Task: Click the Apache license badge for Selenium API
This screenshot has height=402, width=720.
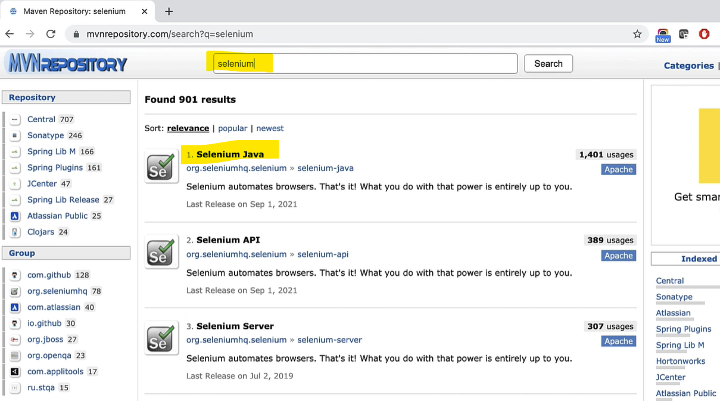Action: (618, 256)
